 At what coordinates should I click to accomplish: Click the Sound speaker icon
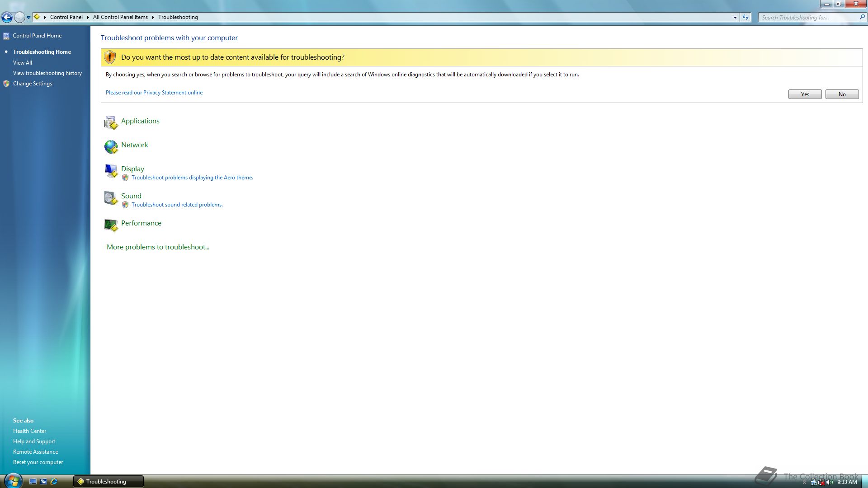coord(111,198)
